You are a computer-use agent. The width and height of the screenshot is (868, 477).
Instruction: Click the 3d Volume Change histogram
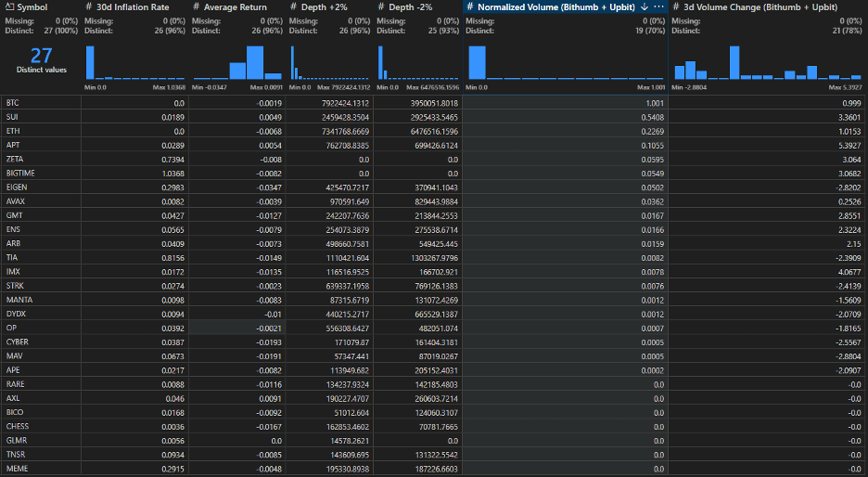[768, 62]
